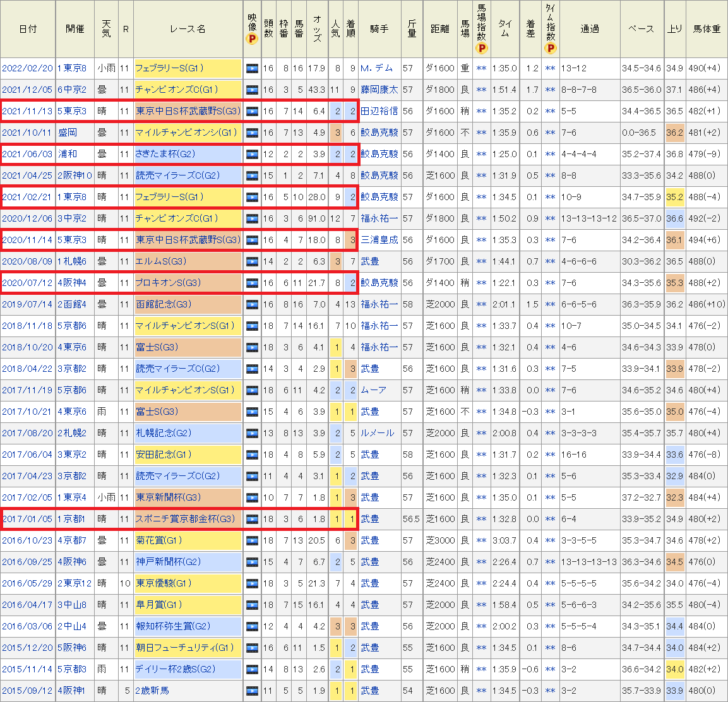Open jockey 藤岡康太 link
The height and width of the screenshot is (702, 728).
pyautogui.click(x=379, y=90)
